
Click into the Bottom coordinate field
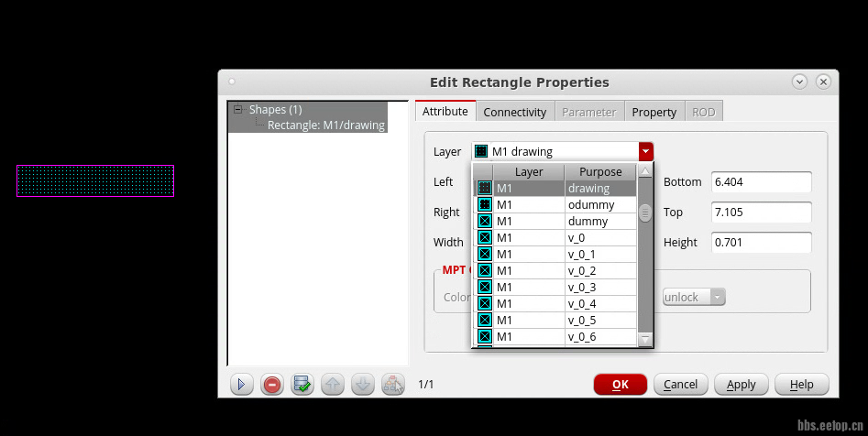[761, 182]
